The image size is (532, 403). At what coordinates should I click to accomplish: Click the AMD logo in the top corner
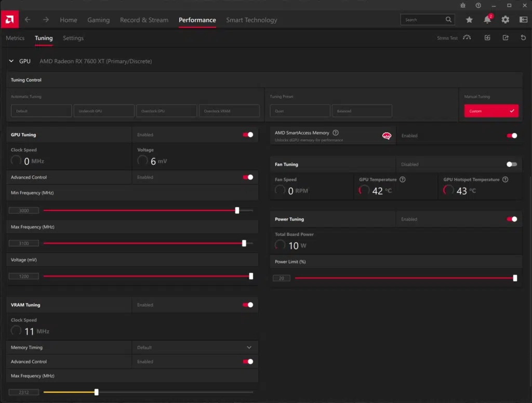[9, 20]
